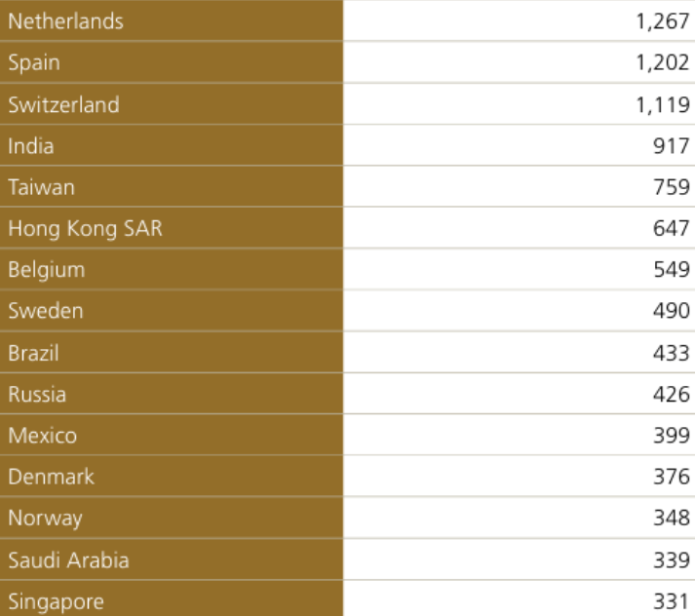The image size is (695, 616).
Task: Click the 647 value for Hong Kong
Action: click(x=672, y=230)
